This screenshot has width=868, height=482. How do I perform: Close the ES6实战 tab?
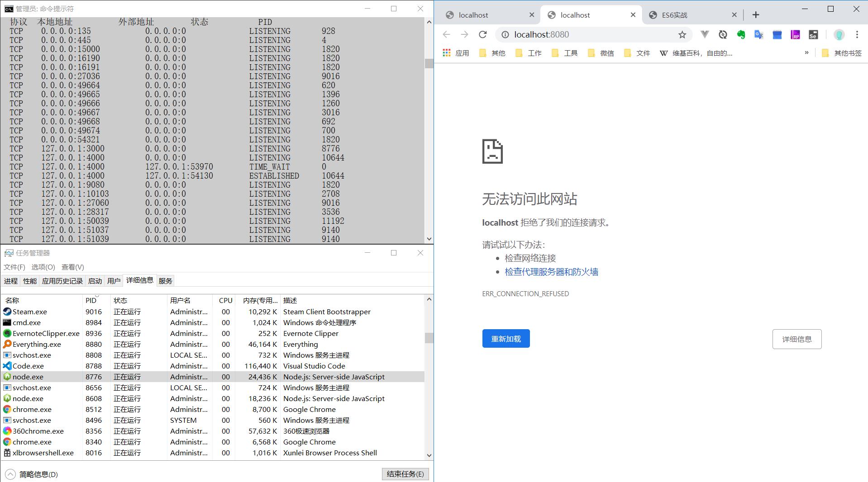point(734,15)
